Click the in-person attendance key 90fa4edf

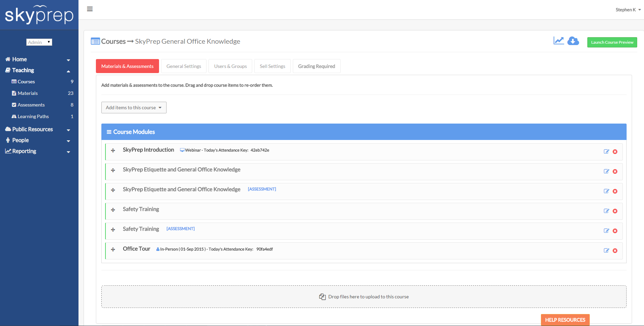pyautogui.click(x=264, y=249)
